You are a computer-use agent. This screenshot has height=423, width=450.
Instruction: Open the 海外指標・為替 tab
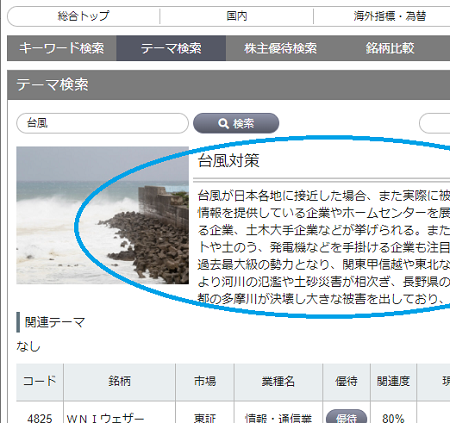pos(389,16)
